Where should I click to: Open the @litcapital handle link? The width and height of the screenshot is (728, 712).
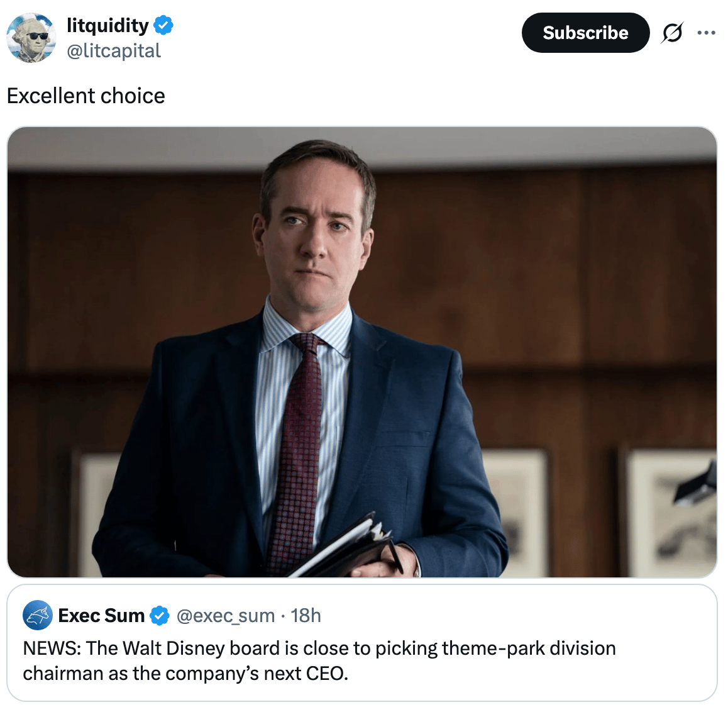click(x=114, y=50)
